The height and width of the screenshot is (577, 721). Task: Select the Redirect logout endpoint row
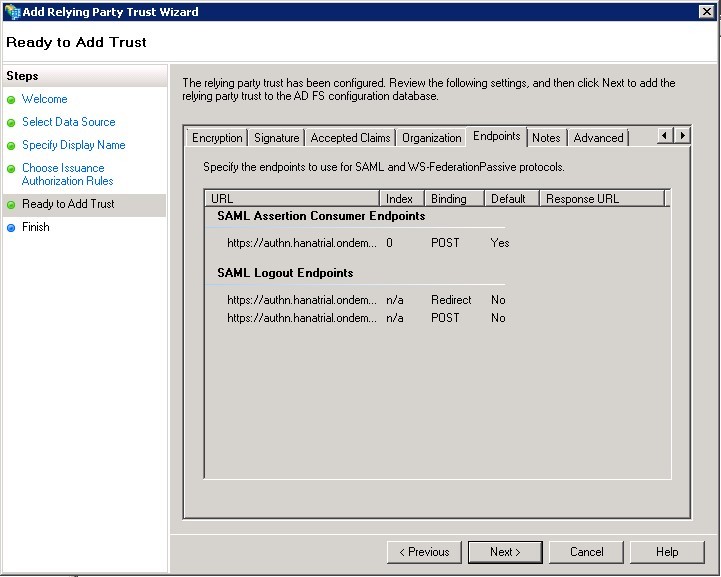[x=302, y=300]
